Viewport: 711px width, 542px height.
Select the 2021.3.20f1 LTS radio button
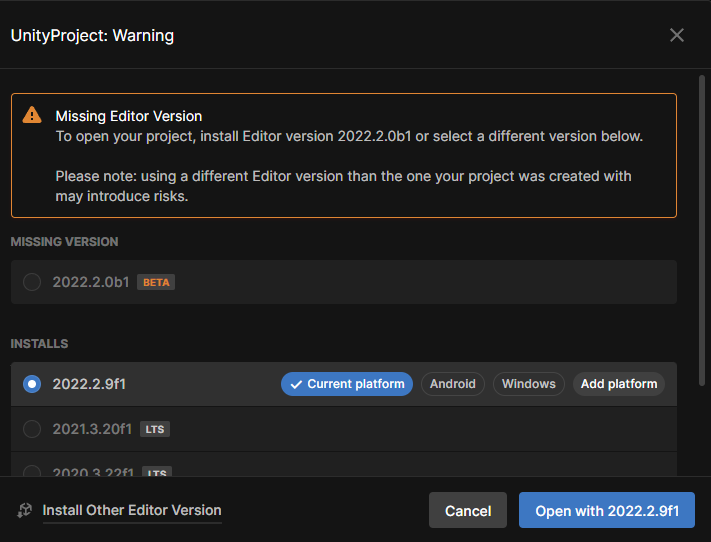pyautogui.click(x=32, y=429)
